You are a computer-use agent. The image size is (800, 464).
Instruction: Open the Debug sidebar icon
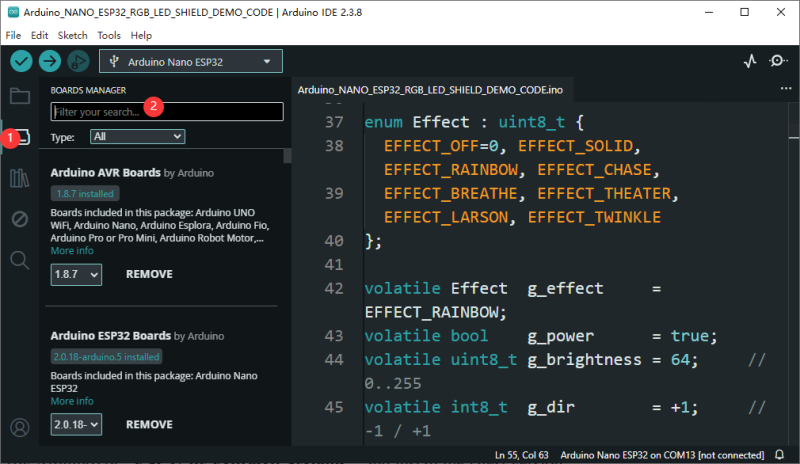tap(20, 219)
